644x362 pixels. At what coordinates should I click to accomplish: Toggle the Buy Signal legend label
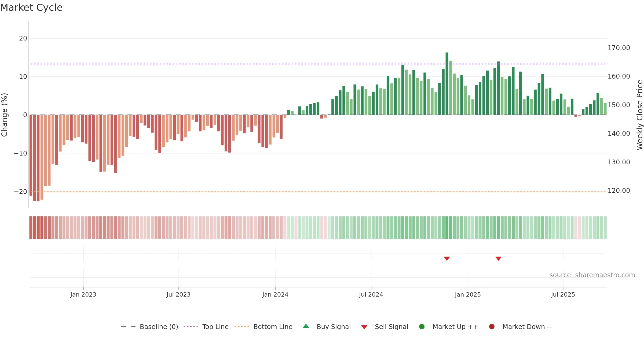pos(334,327)
